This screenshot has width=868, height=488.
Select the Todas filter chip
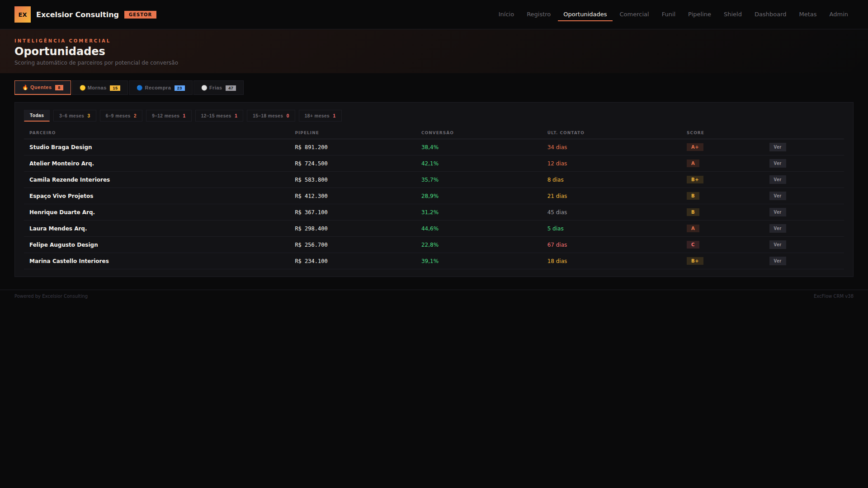(37, 116)
